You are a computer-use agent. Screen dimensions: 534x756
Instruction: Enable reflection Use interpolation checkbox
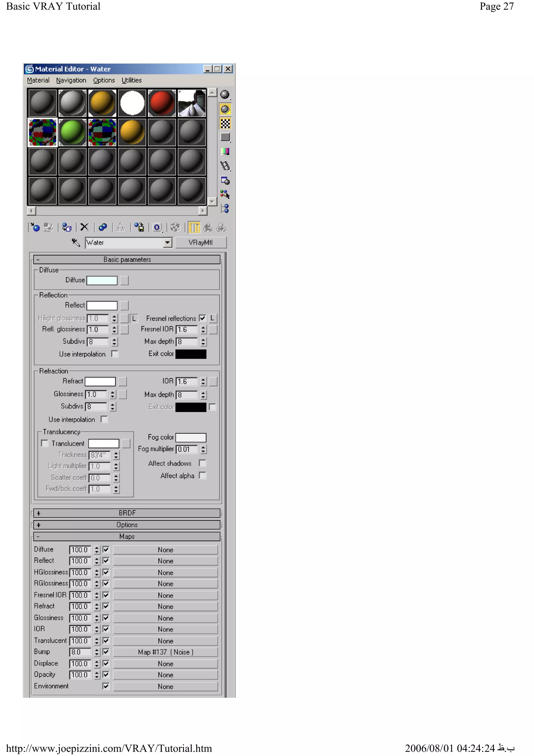coord(114,354)
